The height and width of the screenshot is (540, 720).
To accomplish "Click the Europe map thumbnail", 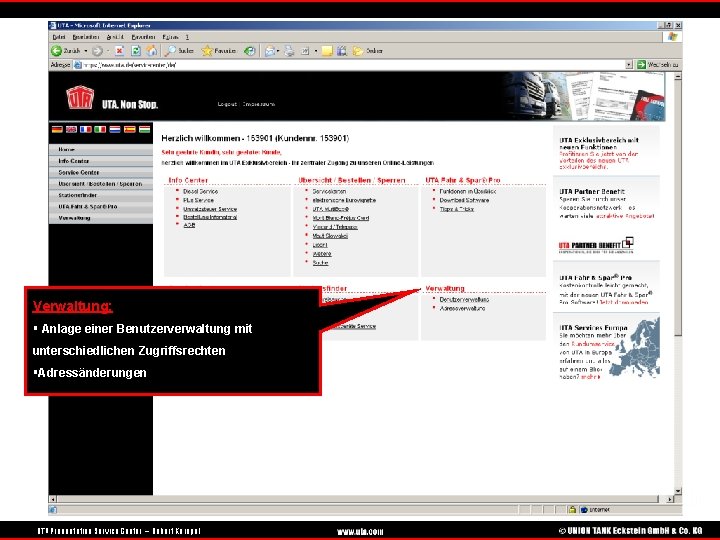I will 637,348.
